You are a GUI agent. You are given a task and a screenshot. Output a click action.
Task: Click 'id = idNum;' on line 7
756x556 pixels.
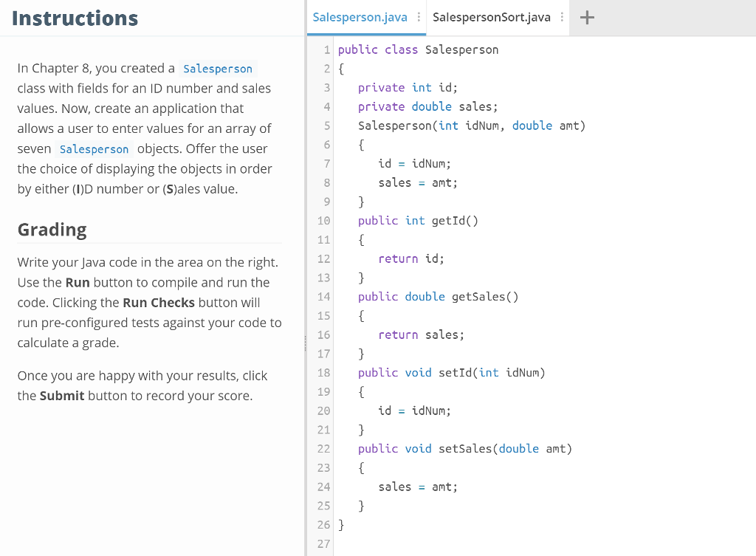415,164
